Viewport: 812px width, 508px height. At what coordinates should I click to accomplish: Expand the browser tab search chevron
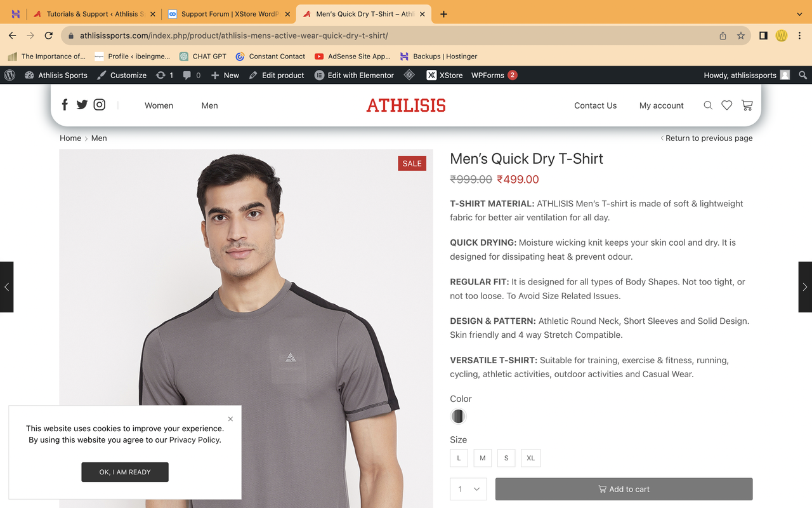799,14
